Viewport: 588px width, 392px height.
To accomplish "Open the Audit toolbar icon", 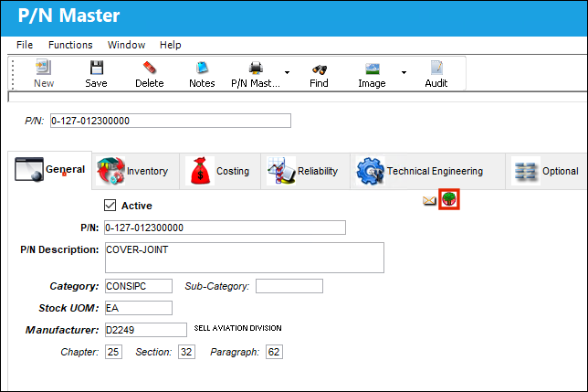I will (x=436, y=68).
